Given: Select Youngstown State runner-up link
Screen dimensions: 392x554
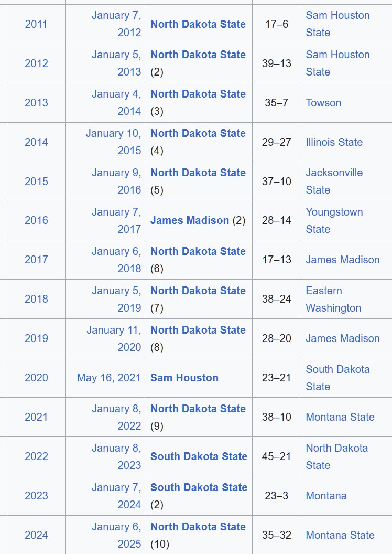Looking at the screenshot, I should [334, 220].
